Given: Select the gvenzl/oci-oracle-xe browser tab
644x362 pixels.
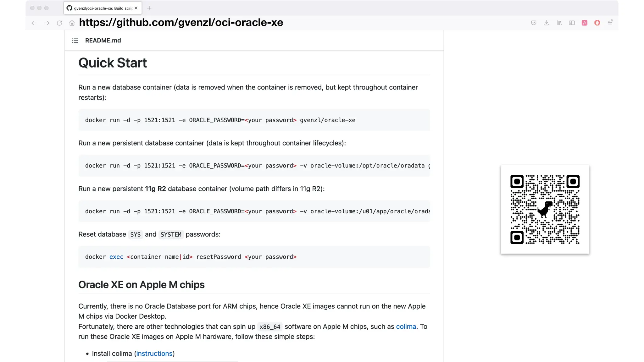Looking at the screenshot, I should tap(100, 8).
